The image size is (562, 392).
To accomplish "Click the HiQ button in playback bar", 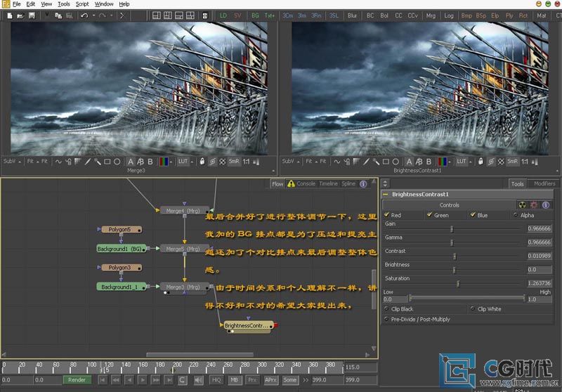I will (x=216, y=380).
